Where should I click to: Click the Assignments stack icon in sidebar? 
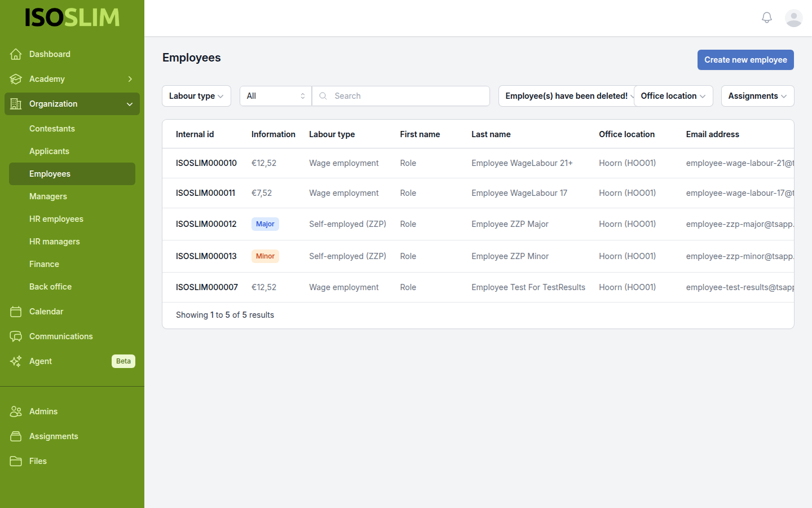pyautogui.click(x=16, y=436)
